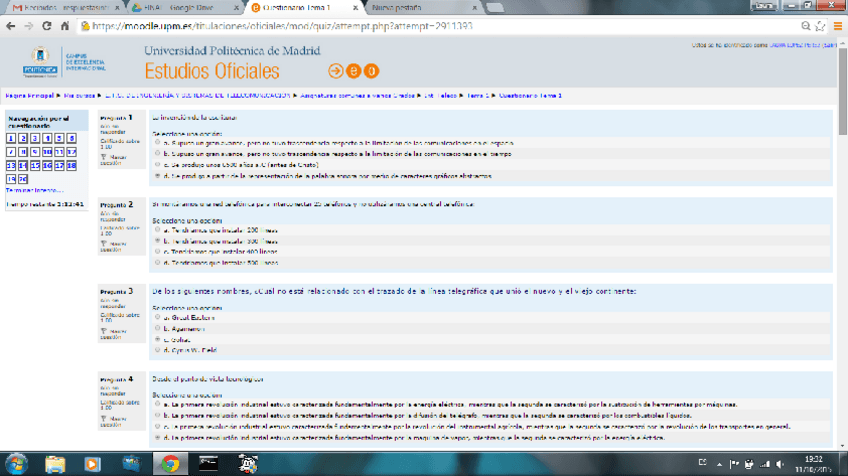848x476 pixels.
Task: Select 'Great Eastern' in Pregunta 3
Action: click(158, 318)
